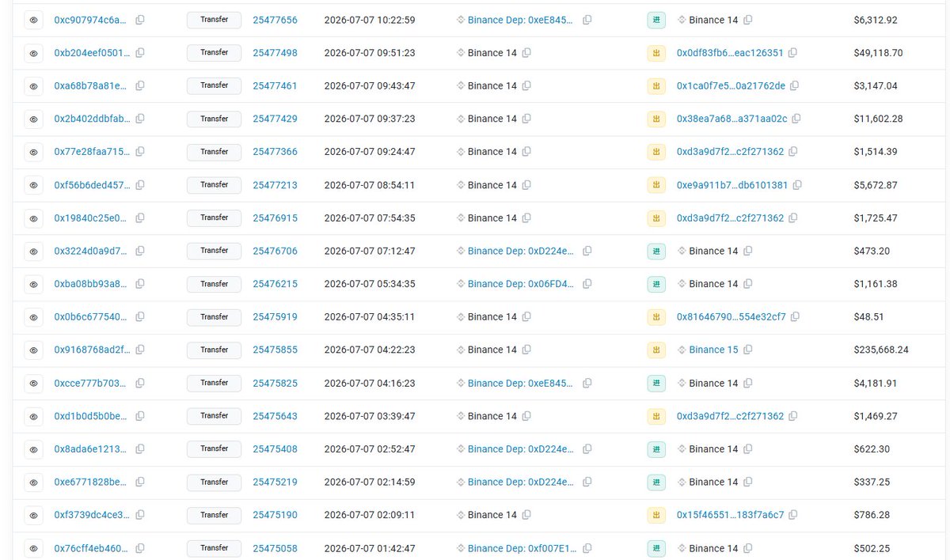The width and height of the screenshot is (950, 560).
Task: Toggle the eye icon for 0x3224d0a9d7
Action: (34, 251)
